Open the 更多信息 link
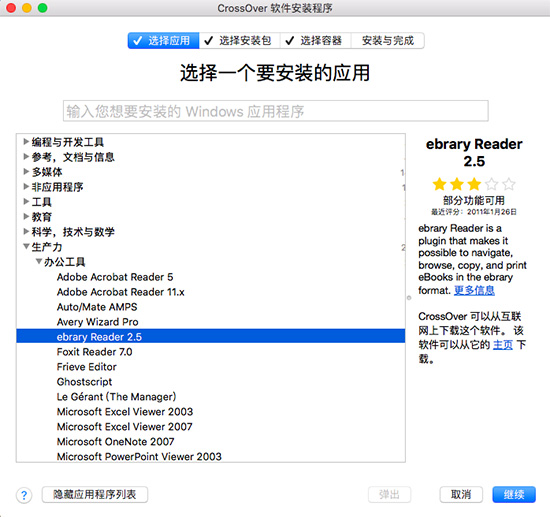The width and height of the screenshot is (550, 517). pyautogui.click(x=474, y=290)
